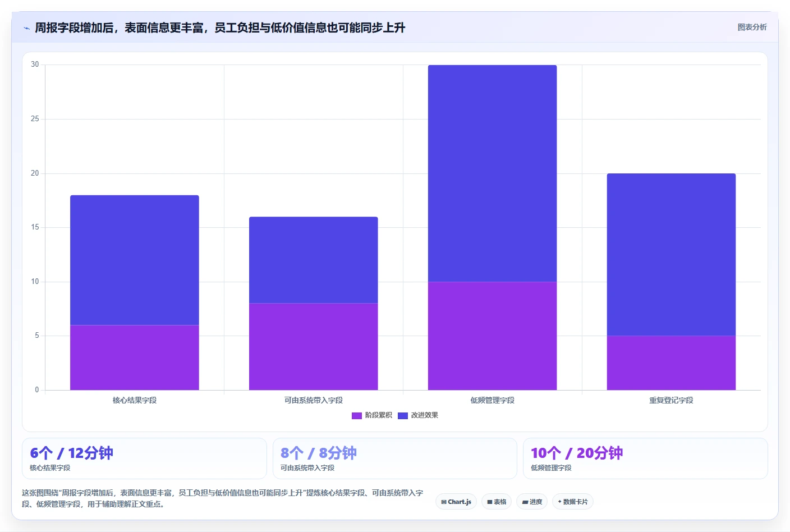The height and width of the screenshot is (532, 790).
Task: Click the 表格 tag
Action: click(497, 502)
